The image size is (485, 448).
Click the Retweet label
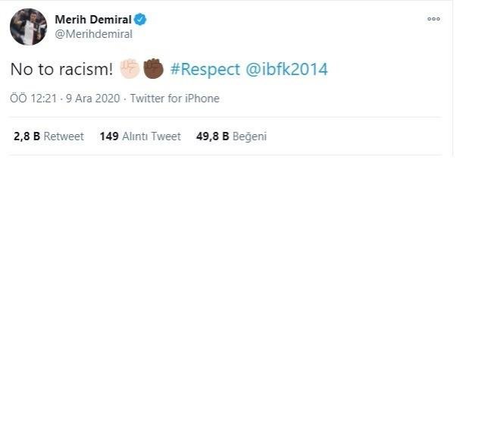(64, 136)
